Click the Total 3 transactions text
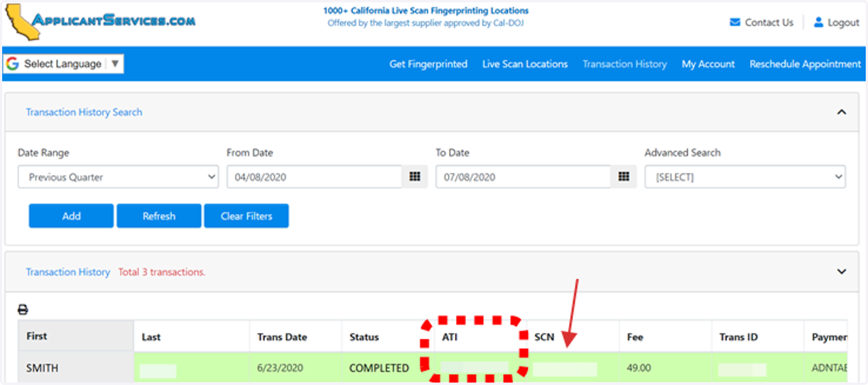The image size is (868, 385). 161,272
